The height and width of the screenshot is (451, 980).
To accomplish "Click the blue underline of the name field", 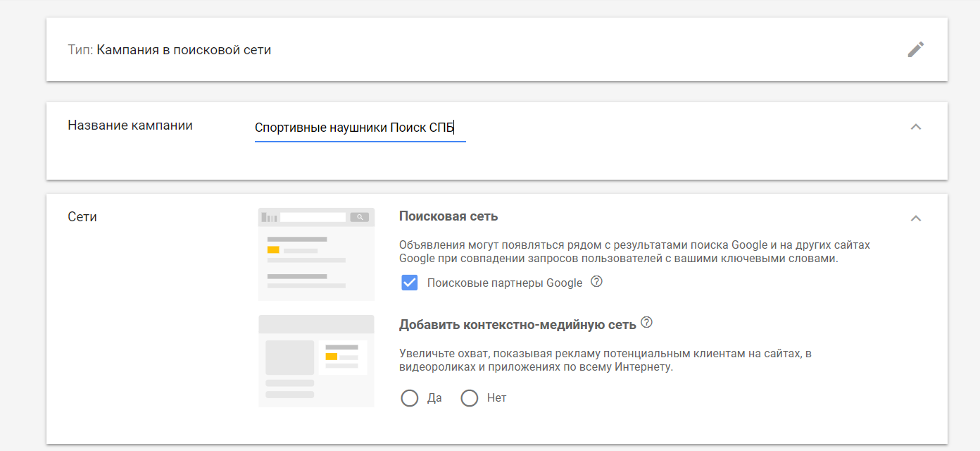I will coord(360,142).
